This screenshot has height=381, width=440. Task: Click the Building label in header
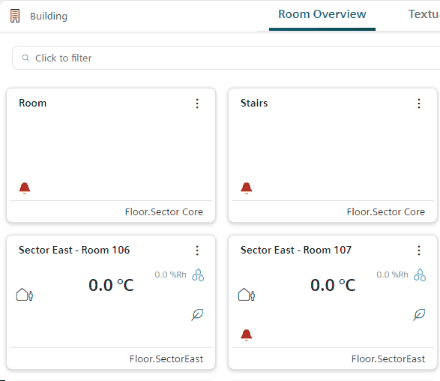(x=49, y=16)
